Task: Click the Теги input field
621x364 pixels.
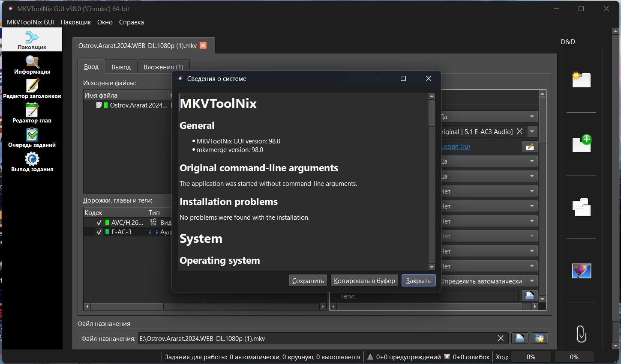Action: (478, 295)
